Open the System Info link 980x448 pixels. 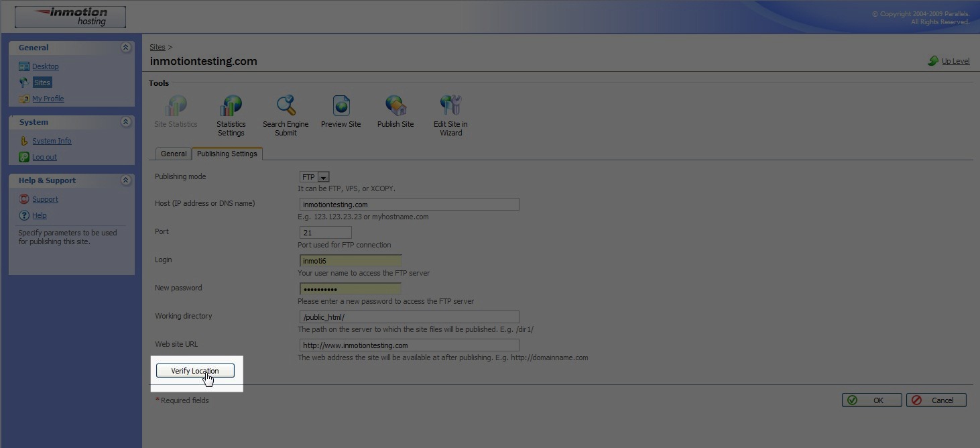pyautogui.click(x=52, y=141)
